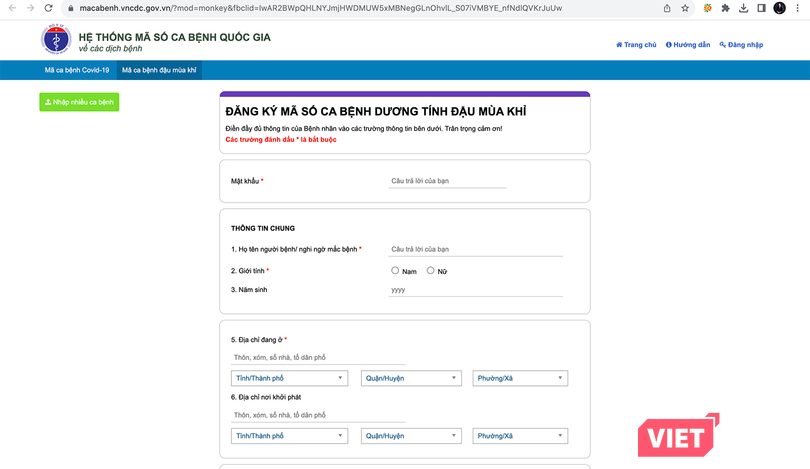Open the share page icon in address bar
The image size is (810, 469).
pyautogui.click(x=667, y=8)
